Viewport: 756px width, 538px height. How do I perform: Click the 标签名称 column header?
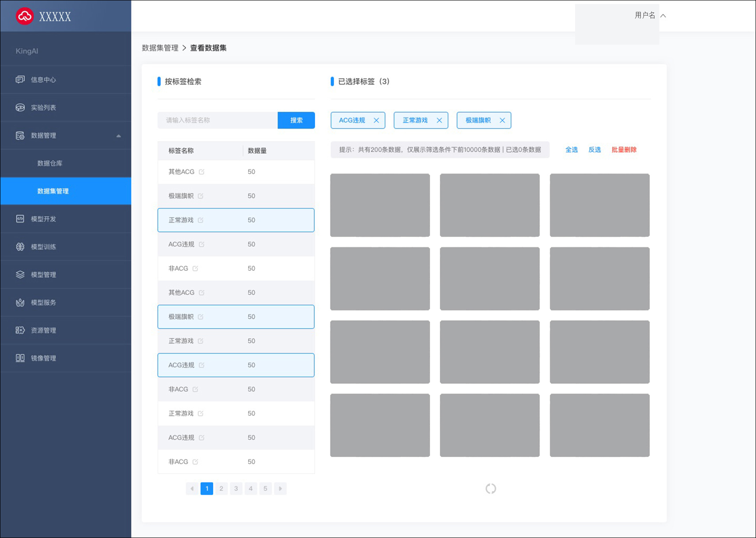point(181,151)
